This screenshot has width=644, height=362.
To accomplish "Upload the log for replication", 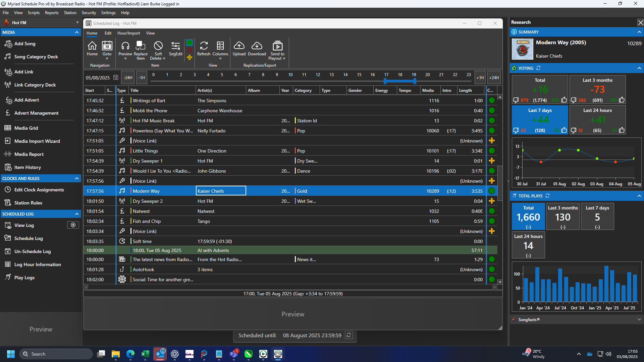I will (x=239, y=49).
